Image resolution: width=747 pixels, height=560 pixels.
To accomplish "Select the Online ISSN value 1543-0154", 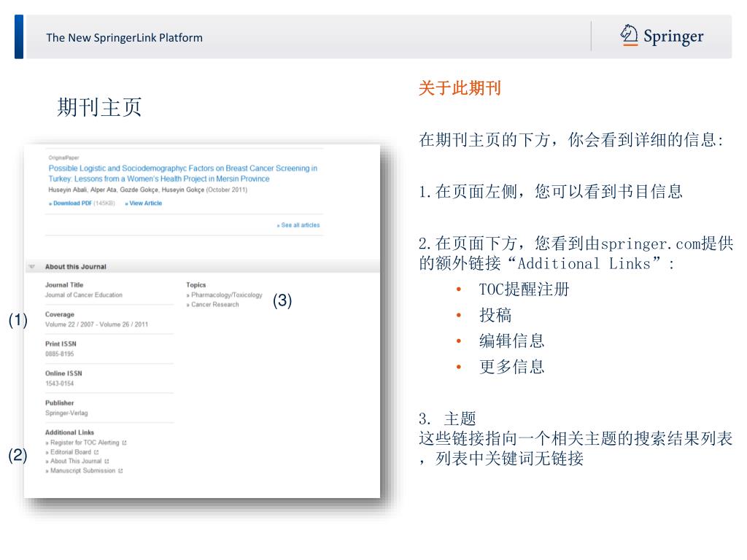I will [x=60, y=384].
